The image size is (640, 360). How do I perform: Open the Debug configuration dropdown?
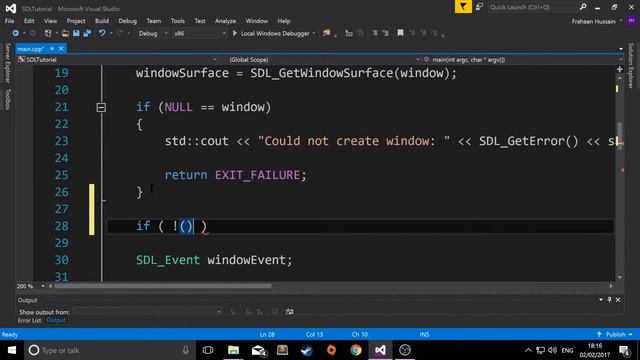click(153, 33)
